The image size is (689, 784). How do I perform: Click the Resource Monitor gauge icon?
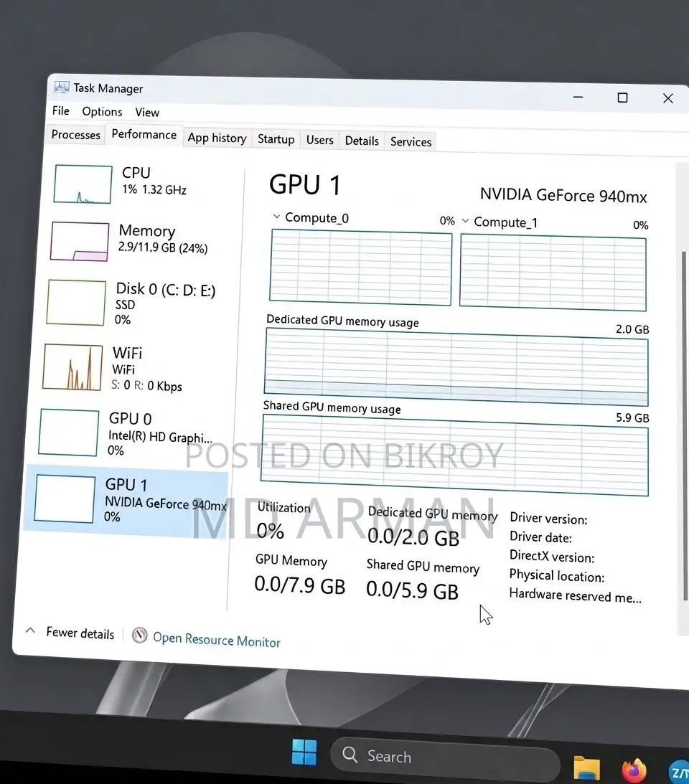point(140,636)
